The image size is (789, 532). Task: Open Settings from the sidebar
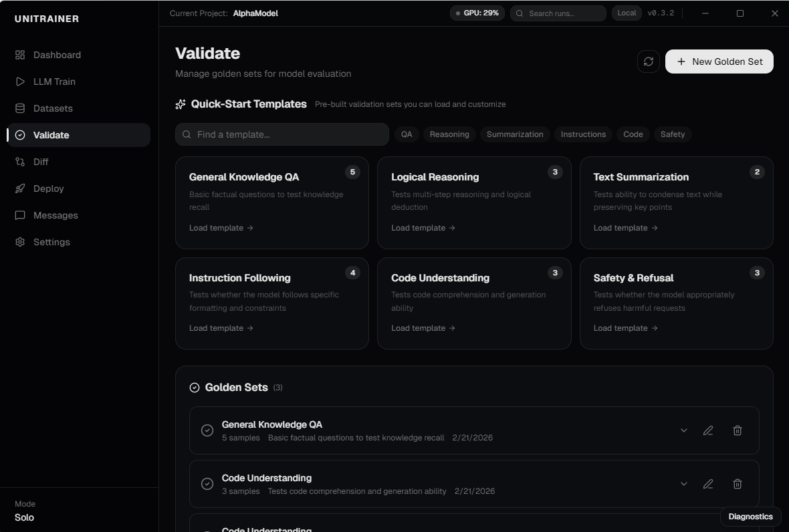(x=21, y=242)
